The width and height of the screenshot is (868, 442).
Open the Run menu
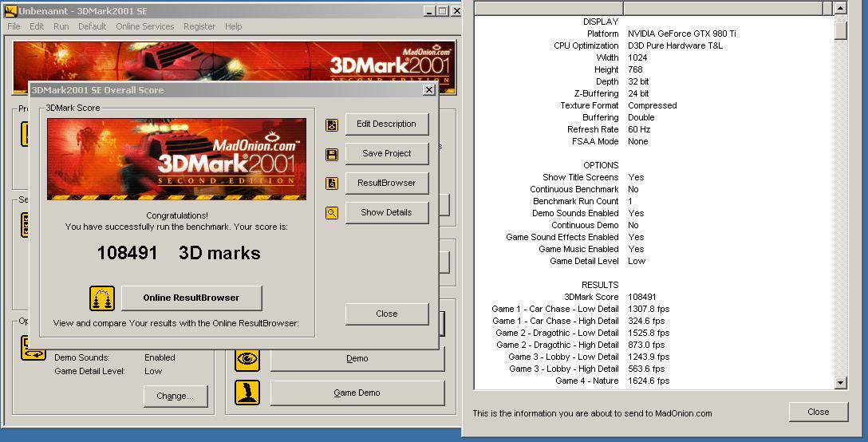(61, 26)
